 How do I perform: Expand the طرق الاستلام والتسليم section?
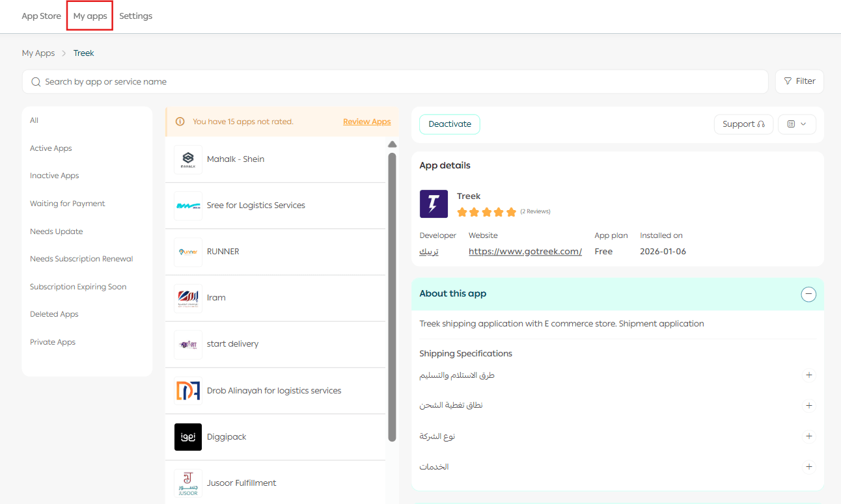(x=808, y=375)
